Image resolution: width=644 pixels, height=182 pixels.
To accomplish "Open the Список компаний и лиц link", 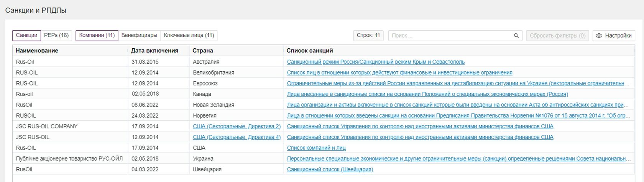I will [316, 148].
